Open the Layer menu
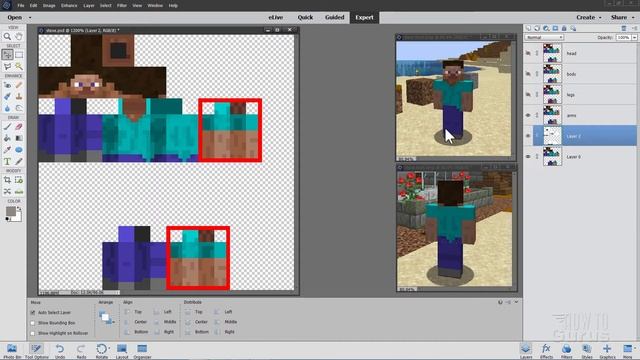This screenshot has height=360, width=640. pos(89,6)
